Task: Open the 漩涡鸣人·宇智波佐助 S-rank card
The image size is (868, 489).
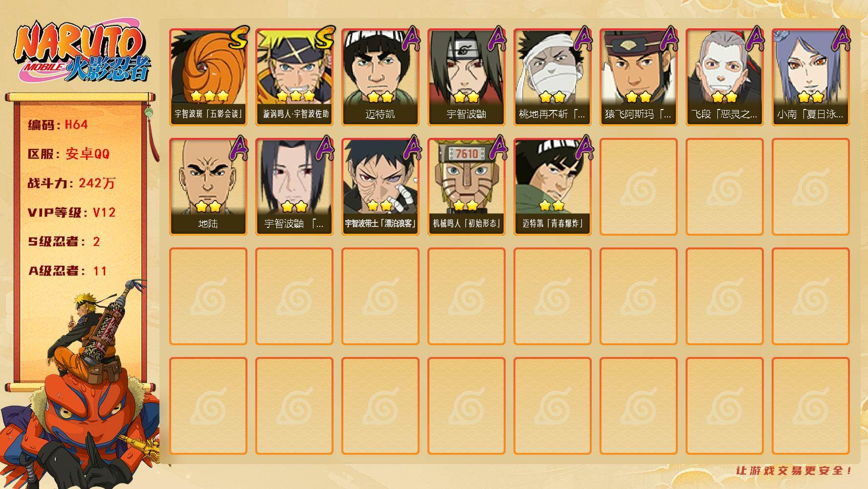Action: (294, 77)
